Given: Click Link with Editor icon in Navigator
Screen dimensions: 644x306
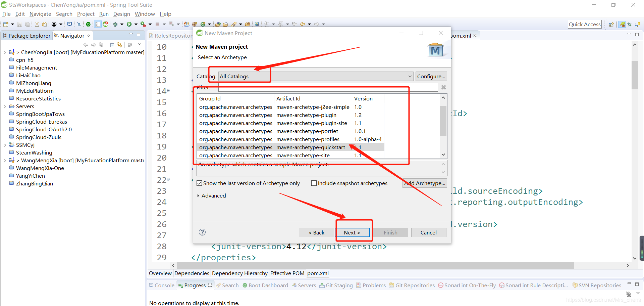Looking at the screenshot, I should (119, 45).
